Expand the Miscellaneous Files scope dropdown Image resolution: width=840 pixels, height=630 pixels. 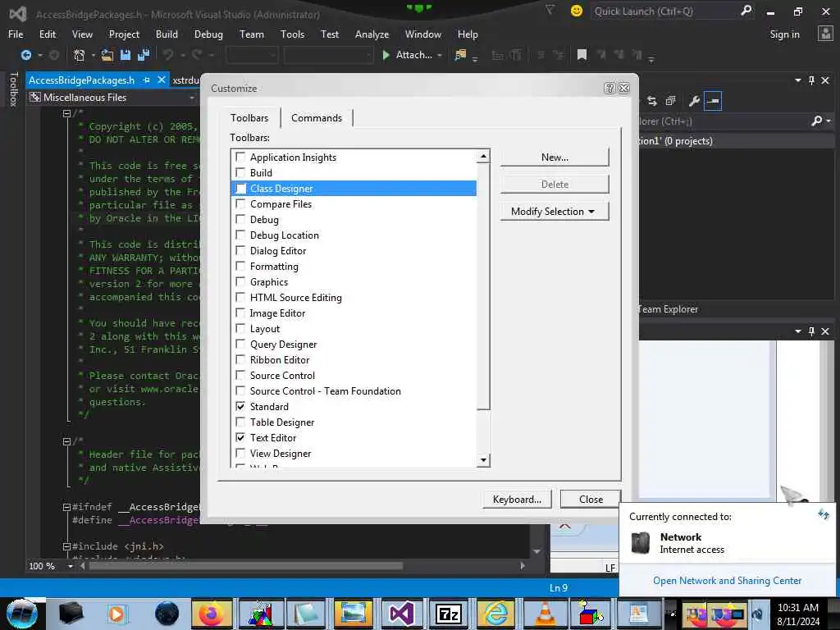pos(192,98)
